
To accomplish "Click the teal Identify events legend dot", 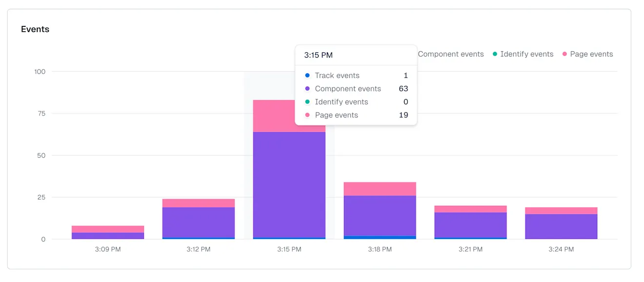I will point(495,54).
